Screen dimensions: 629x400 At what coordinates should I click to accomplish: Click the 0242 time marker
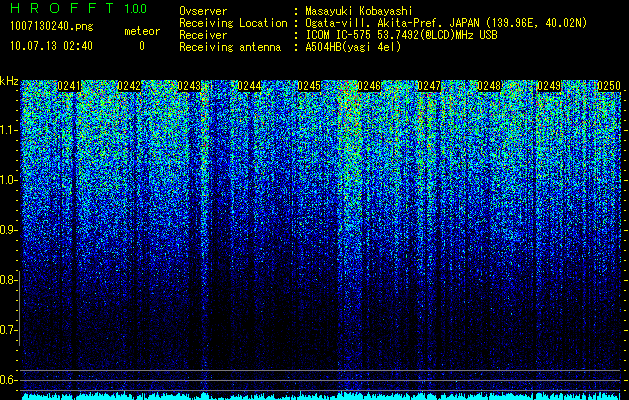point(129,86)
